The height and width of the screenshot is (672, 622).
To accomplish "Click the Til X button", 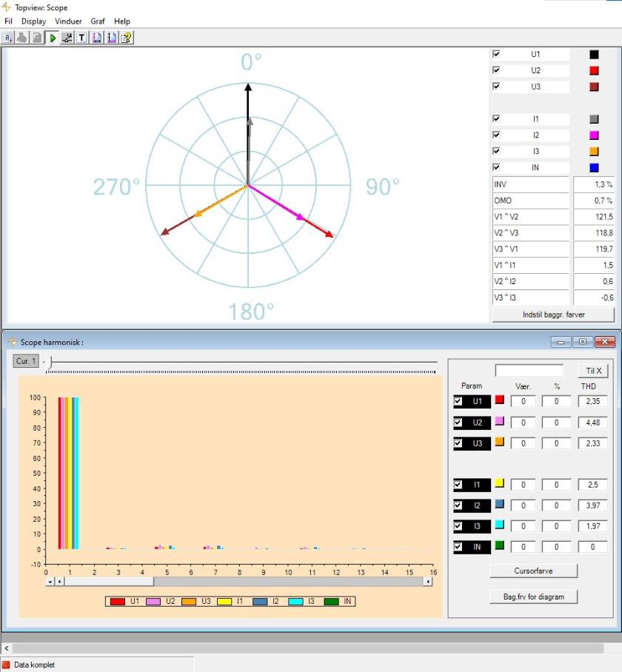I will click(x=593, y=371).
